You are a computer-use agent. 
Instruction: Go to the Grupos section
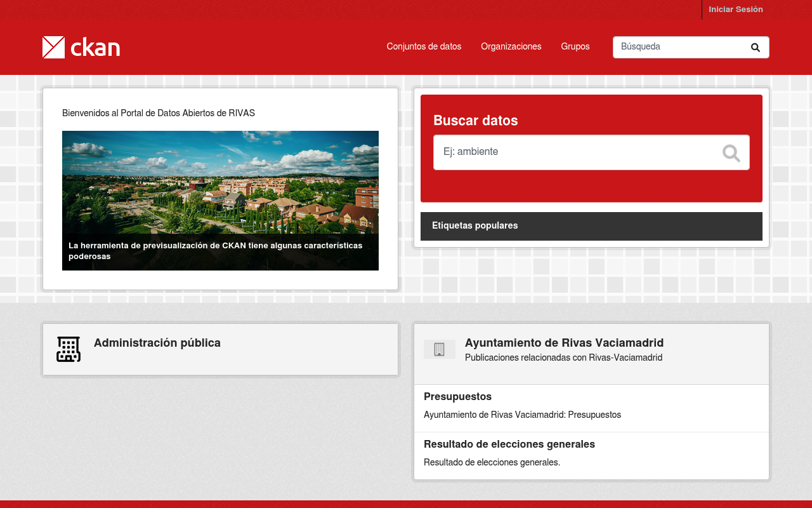pos(575,47)
